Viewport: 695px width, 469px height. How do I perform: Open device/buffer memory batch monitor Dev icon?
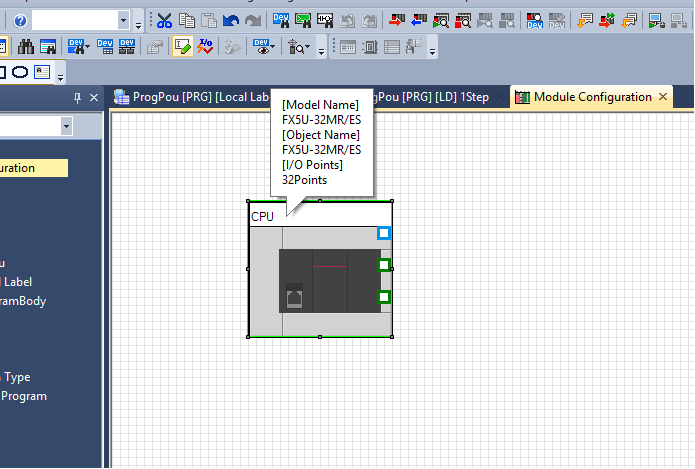(535, 20)
